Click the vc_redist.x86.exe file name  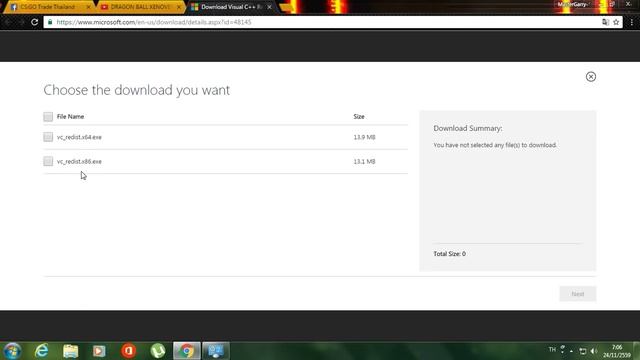pyautogui.click(x=79, y=161)
